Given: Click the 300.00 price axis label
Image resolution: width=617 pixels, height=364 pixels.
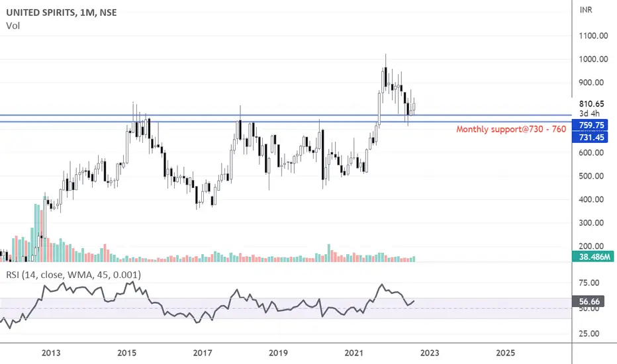Looking at the screenshot, I should 591,223.
